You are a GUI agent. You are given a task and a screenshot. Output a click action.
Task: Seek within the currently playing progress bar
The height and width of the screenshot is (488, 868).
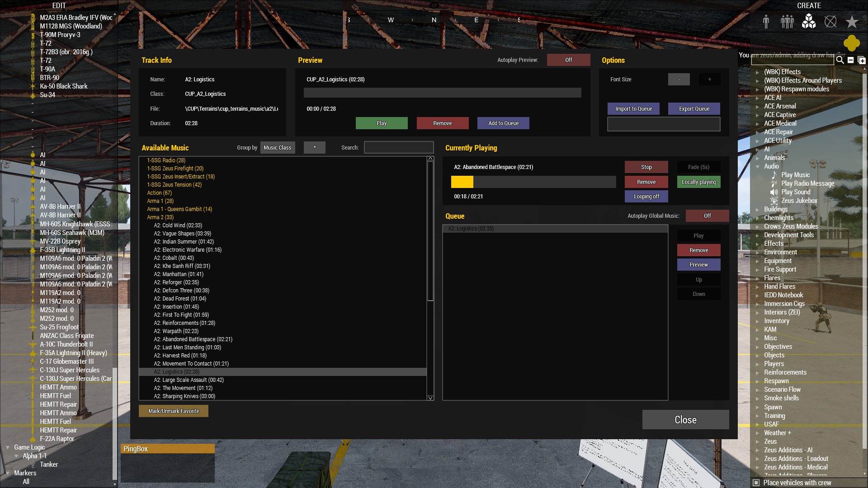pos(533,182)
